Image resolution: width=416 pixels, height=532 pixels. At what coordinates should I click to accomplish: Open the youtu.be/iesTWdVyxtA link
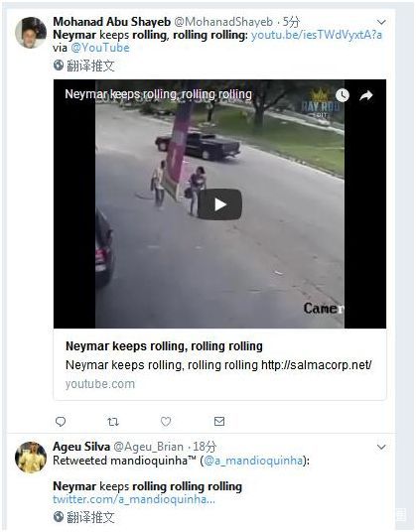click(x=317, y=35)
